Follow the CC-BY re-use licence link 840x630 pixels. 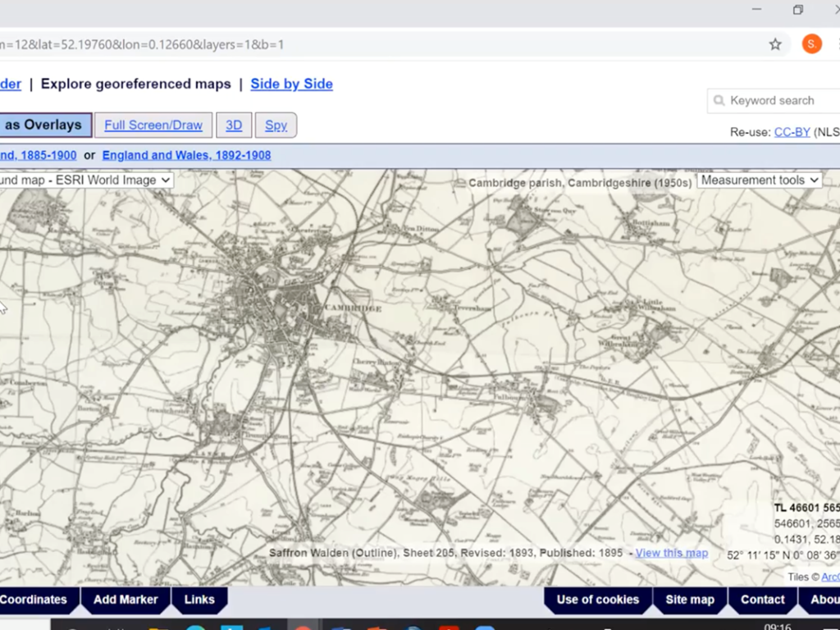tap(792, 132)
